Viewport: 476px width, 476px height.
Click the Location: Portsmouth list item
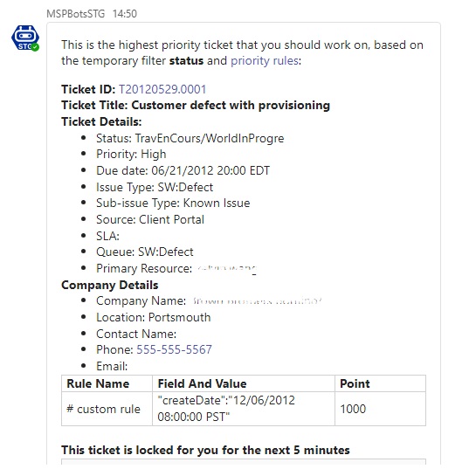154,317
